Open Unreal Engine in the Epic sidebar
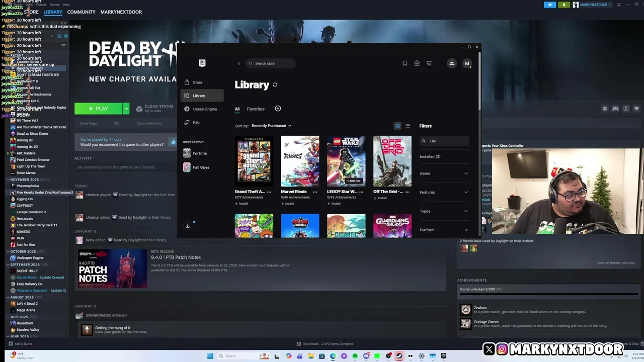Viewport: 644px width, 362px height. 202,109
